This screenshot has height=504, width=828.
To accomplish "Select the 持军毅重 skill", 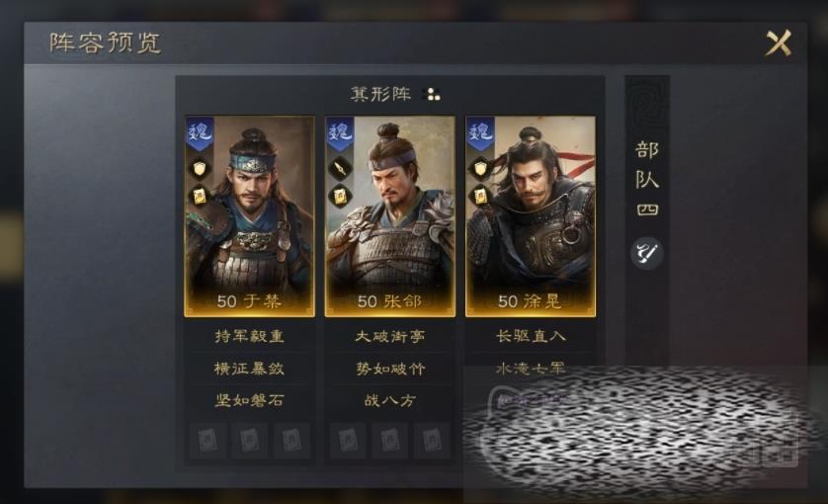I will pos(249,336).
